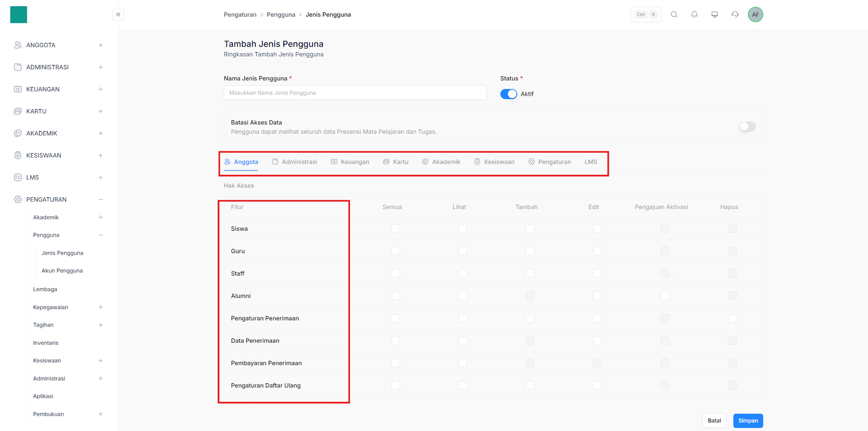Expand the ANGGOTA menu plus sign
This screenshot has height=431, width=868.
coord(100,45)
